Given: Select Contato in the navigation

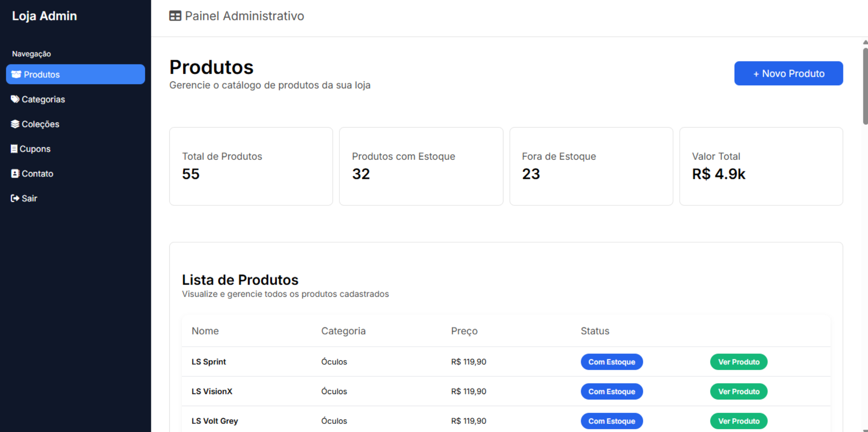Looking at the screenshot, I should (x=37, y=174).
